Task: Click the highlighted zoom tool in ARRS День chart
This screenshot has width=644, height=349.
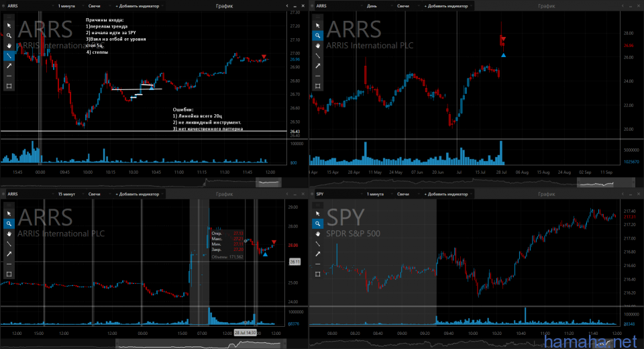Action: [x=317, y=36]
